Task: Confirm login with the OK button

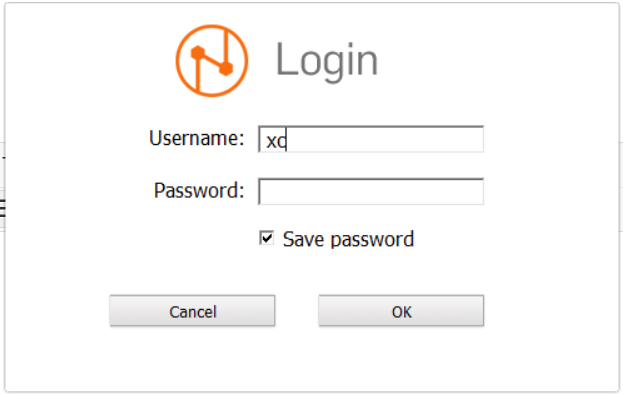Action: coord(401,311)
